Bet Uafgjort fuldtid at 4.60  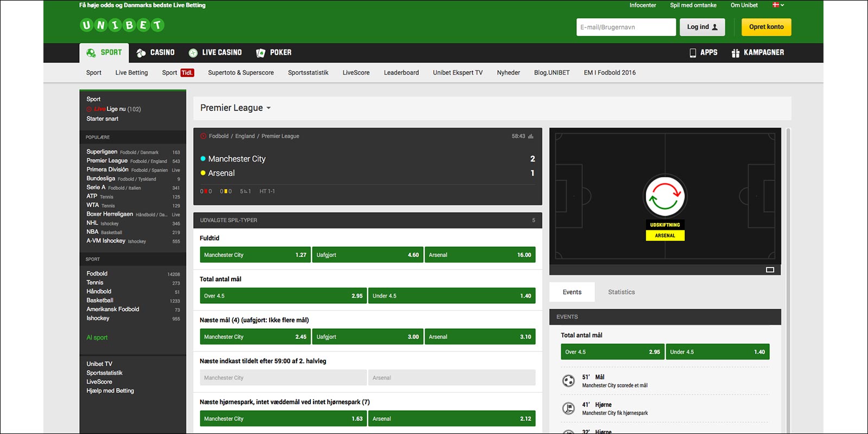tap(367, 255)
